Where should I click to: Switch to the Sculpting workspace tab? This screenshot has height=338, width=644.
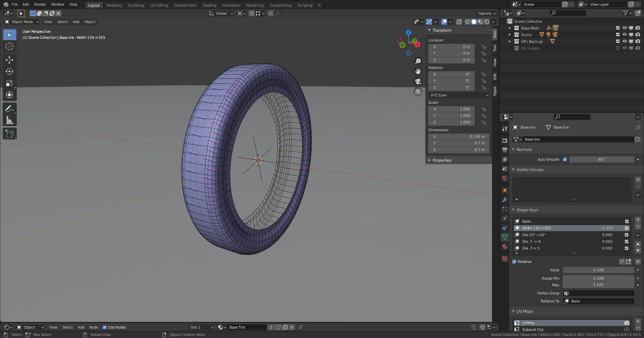135,5
